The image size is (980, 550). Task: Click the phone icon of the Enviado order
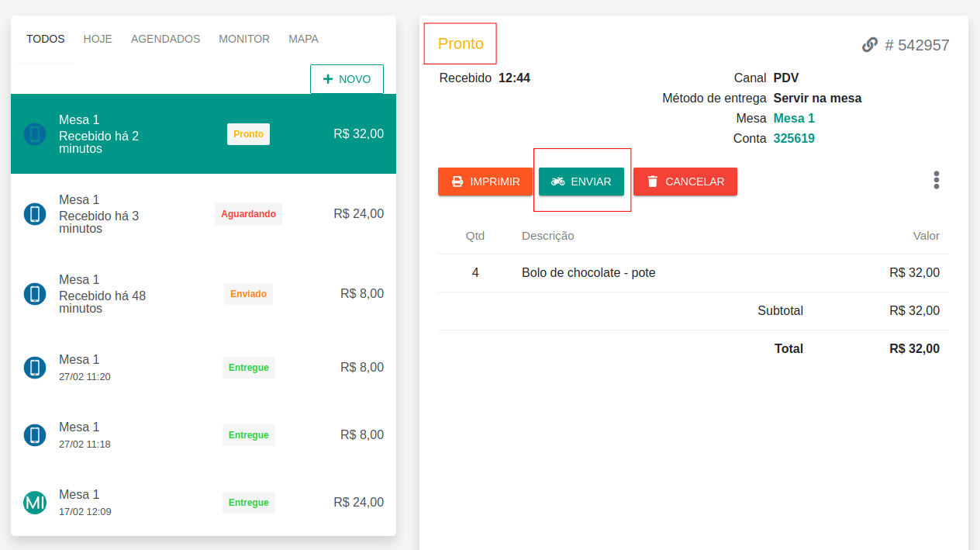[34, 294]
